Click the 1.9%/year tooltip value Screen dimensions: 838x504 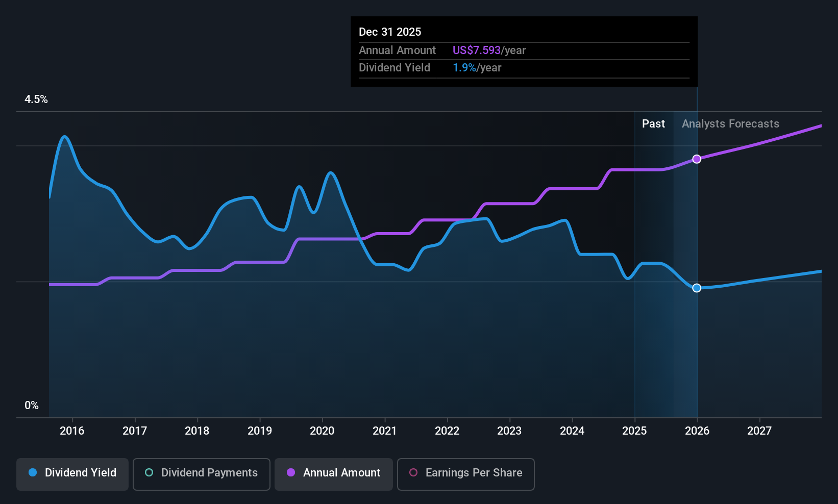point(477,68)
